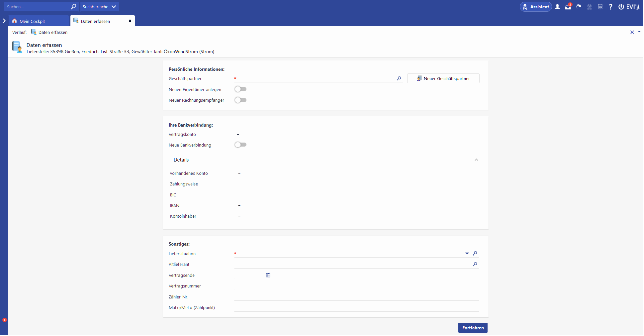Image resolution: width=644 pixels, height=336 pixels.
Task: Expand the Liefersituation dropdown arrow
Action: [x=467, y=253]
